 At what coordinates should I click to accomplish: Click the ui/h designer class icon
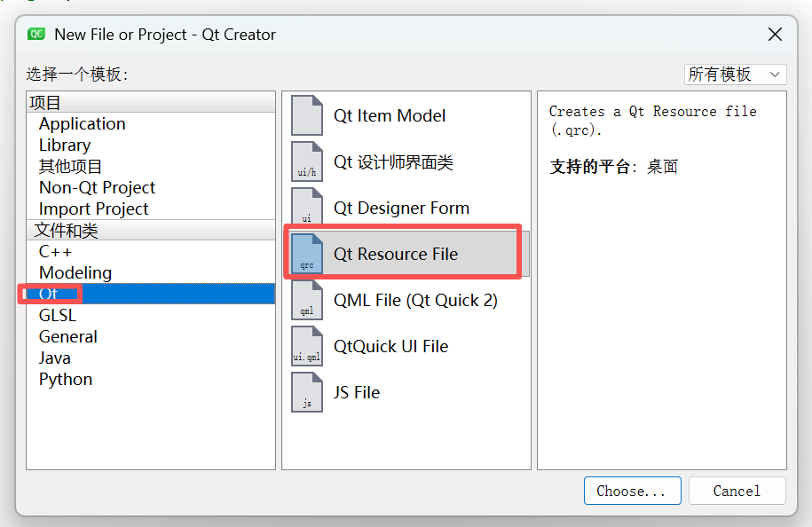tap(306, 161)
